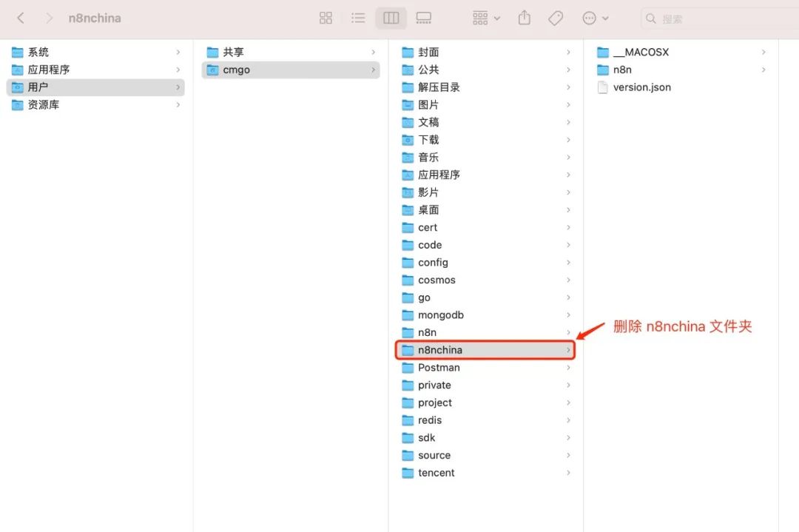Screen dimensions: 799x532
Task: Expand chevron of the tencent row
Action: (568, 473)
